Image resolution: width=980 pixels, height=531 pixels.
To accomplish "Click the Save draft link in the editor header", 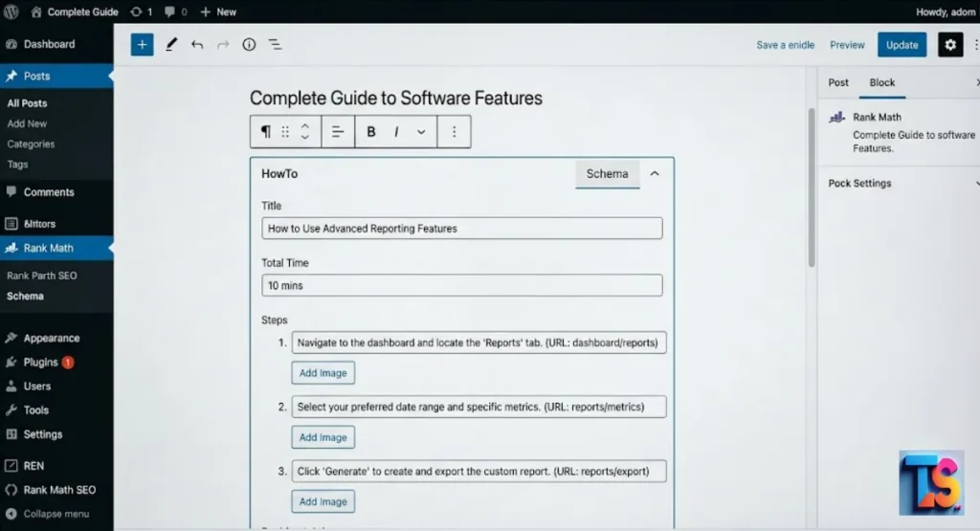I will (x=785, y=45).
